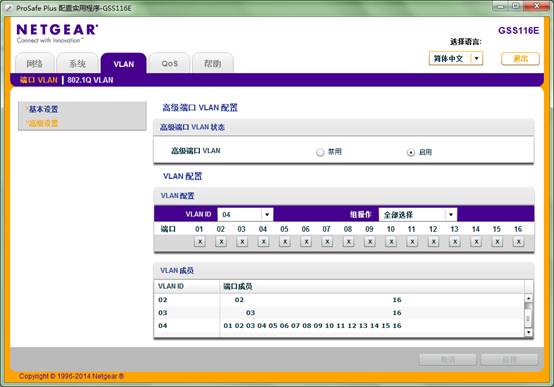The image size is (554, 387).
Task: Minimize the ProSafe Plus window
Action: coord(500,6)
